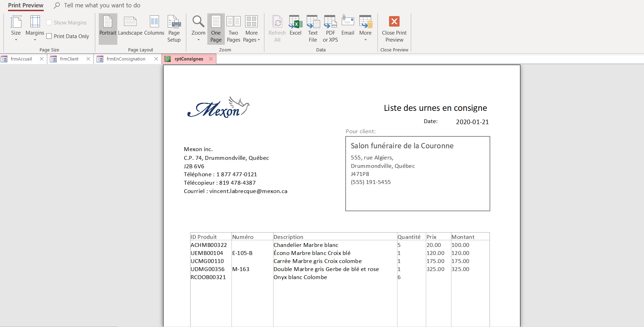The height and width of the screenshot is (327, 644).
Task: Export report as Text File
Action: (313, 29)
